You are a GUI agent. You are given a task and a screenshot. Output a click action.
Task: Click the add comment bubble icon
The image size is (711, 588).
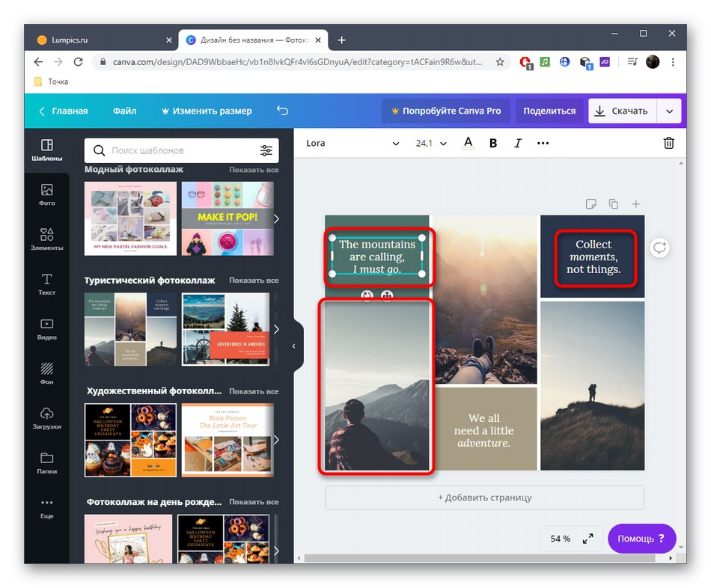pos(659,248)
